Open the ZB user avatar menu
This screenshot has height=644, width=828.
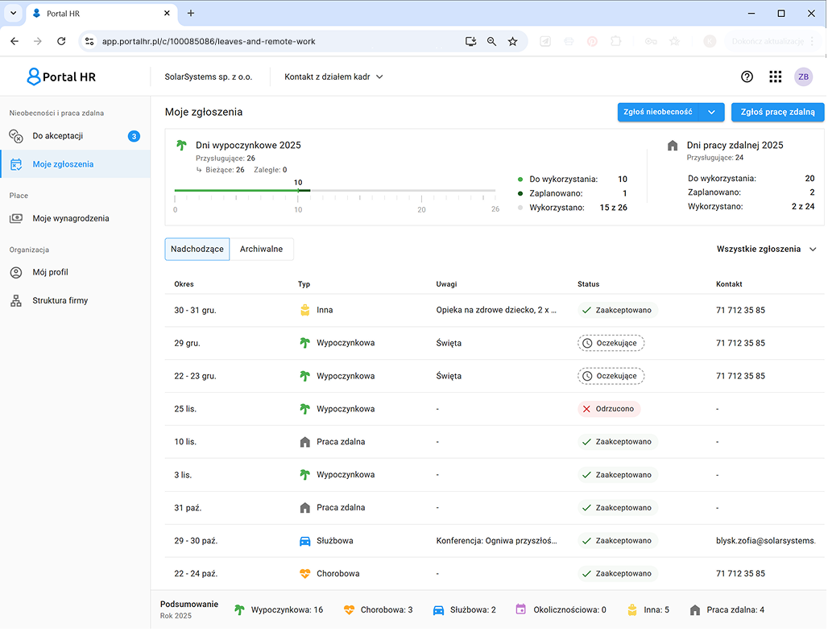pyautogui.click(x=803, y=76)
